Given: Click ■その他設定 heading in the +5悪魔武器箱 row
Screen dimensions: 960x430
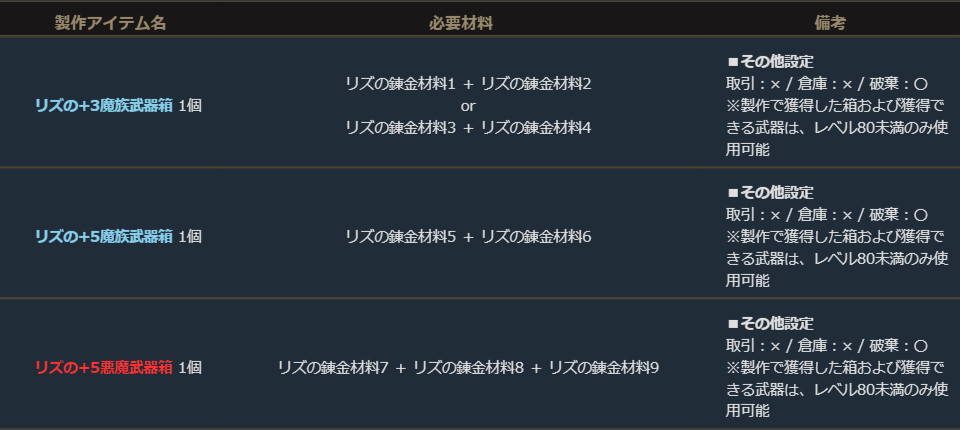Looking at the screenshot, I should 770,324.
